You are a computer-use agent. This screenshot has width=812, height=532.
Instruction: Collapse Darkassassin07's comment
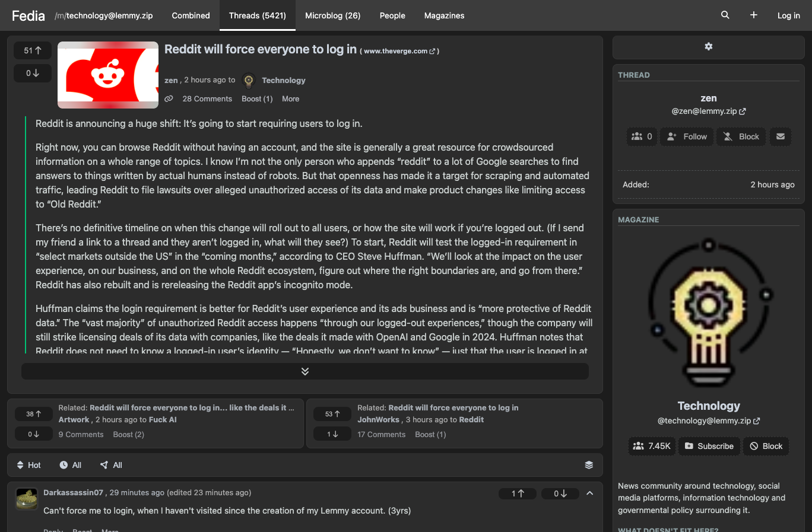(x=590, y=493)
